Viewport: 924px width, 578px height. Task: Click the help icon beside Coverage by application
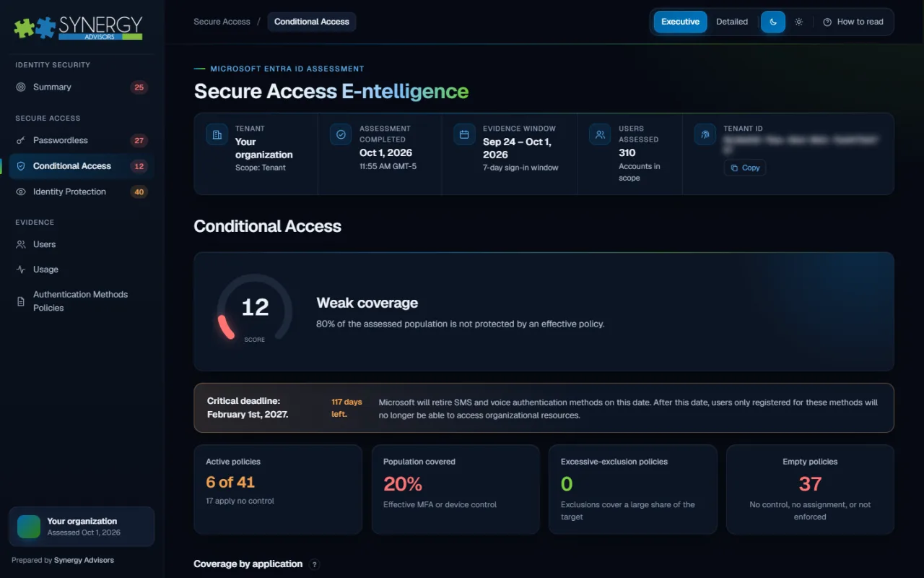point(314,564)
